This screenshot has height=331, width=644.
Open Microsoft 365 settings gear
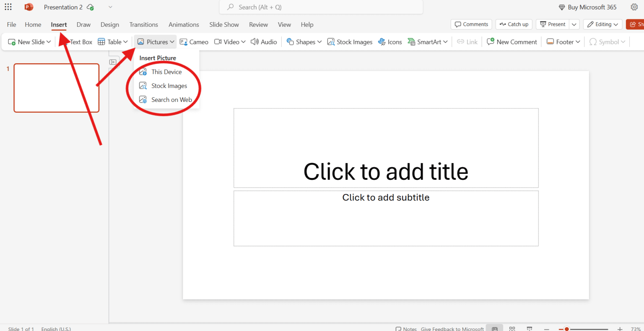pos(634,7)
